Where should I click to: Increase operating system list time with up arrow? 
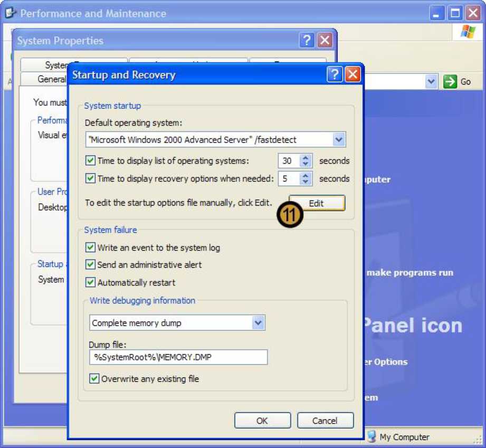point(306,158)
